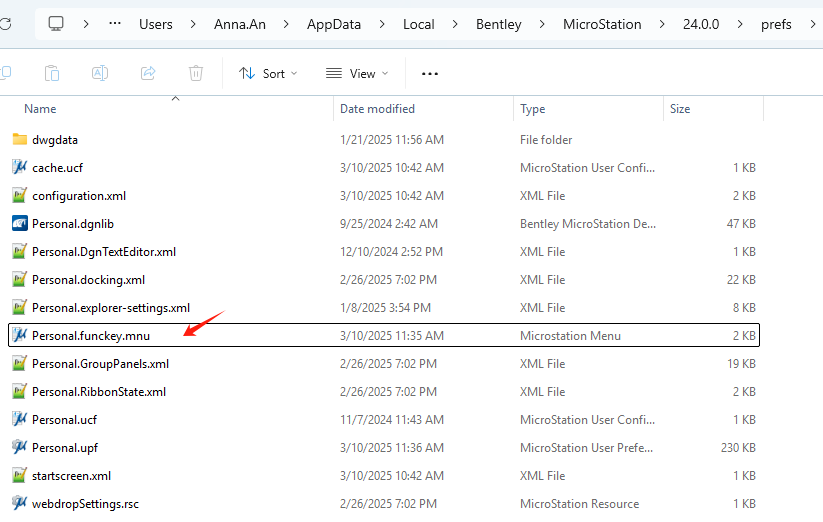Select the cache.ucf file name
The image size is (823, 522).
58,168
